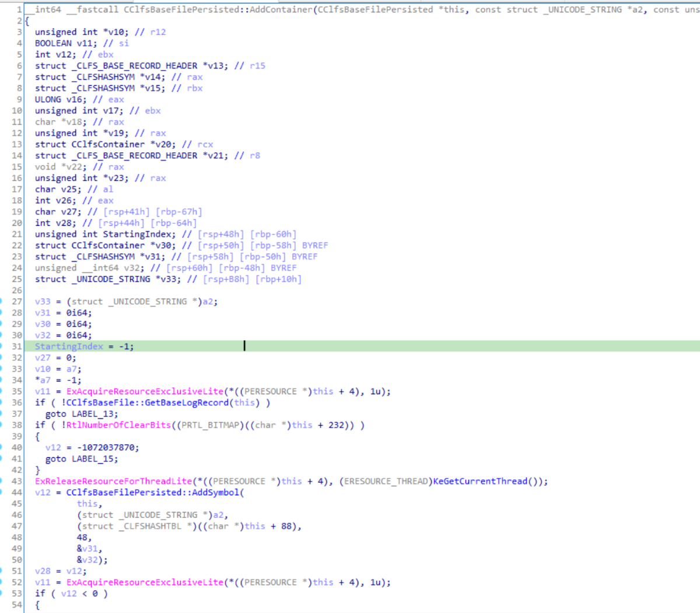Viewport: 700px width, 613px height.
Task: Select the *a7 = -1 statement
Action: 58,380
